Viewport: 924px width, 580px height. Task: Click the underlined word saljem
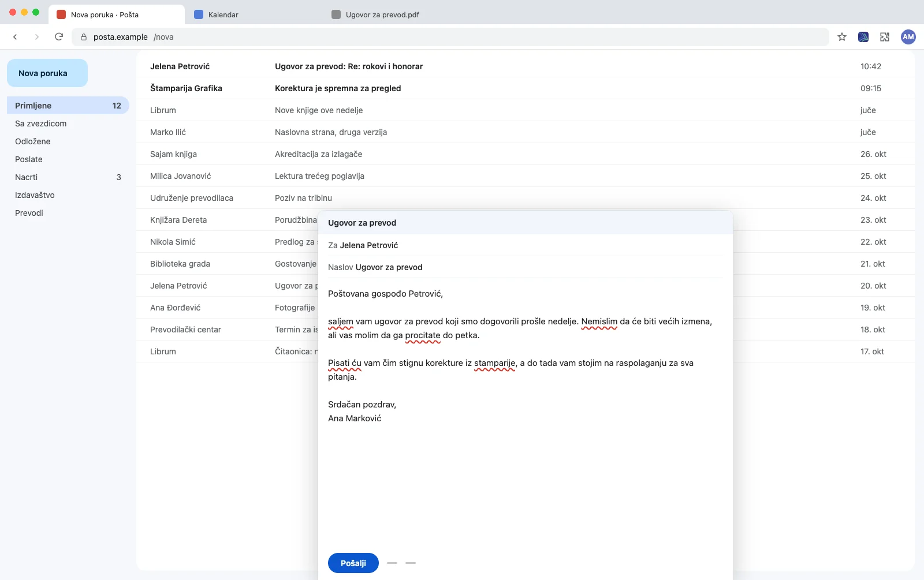pyautogui.click(x=341, y=321)
